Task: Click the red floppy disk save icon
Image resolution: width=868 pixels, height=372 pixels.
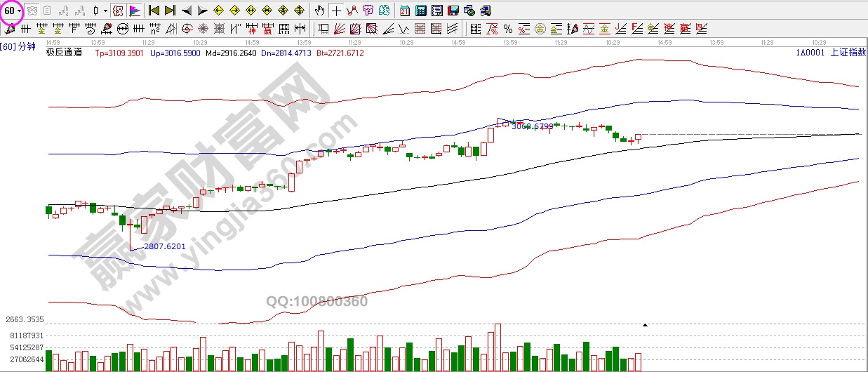Action: pos(453,11)
